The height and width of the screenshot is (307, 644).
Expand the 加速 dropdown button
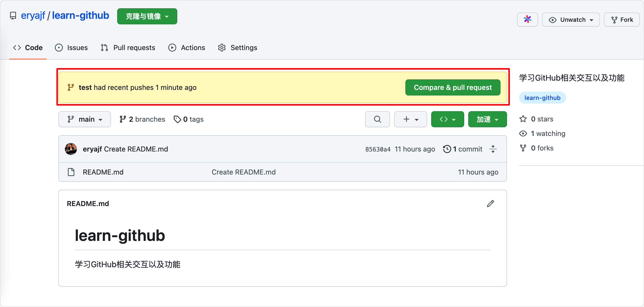tap(488, 119)
